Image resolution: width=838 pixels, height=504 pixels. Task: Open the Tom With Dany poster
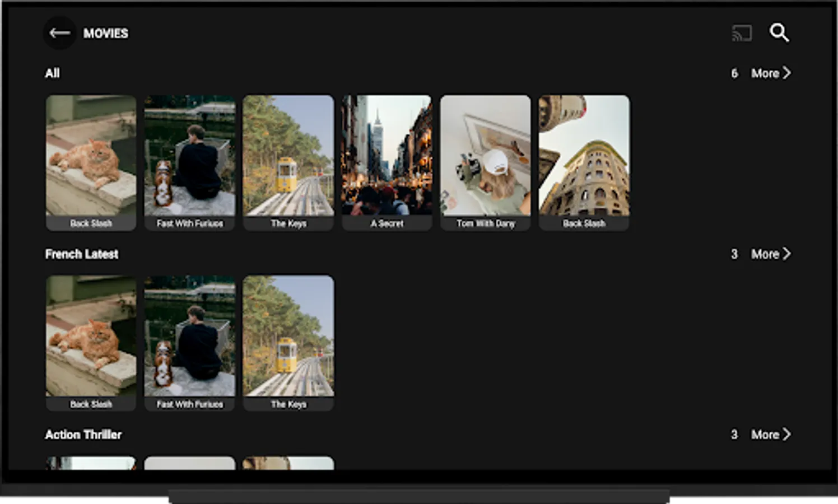pos(485,162)
